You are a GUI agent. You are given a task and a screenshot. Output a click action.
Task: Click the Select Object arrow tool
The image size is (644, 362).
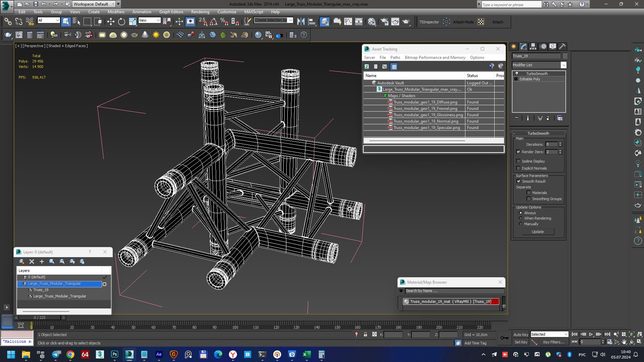click(x=66, y=22)
